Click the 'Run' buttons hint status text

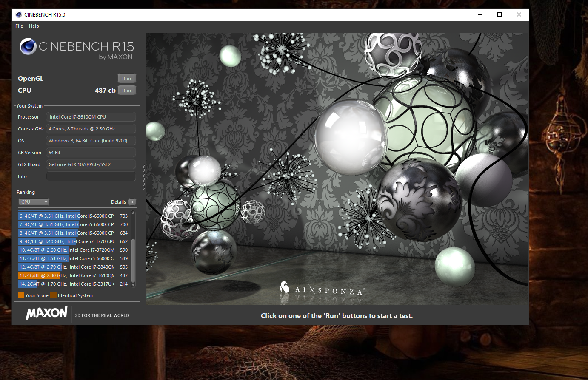337,315
